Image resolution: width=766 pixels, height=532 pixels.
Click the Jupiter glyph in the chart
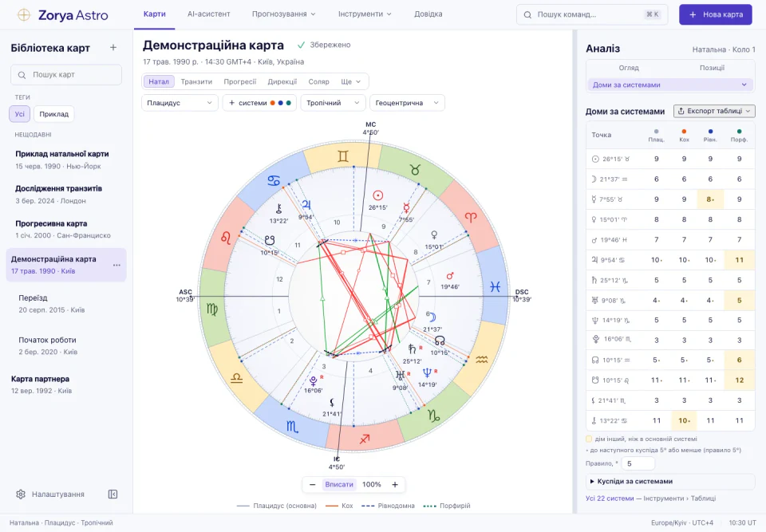click(306, 205)
